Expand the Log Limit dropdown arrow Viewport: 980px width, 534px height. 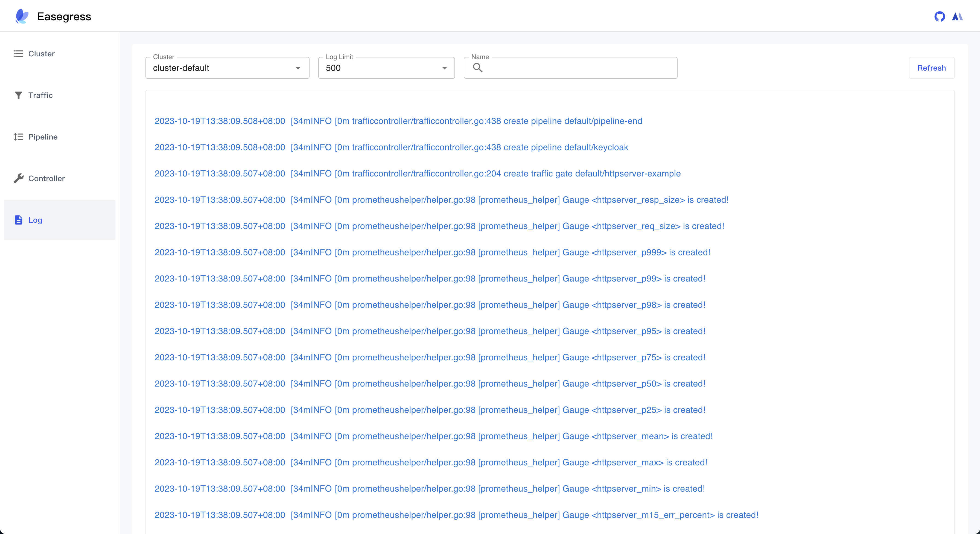[444, 68]
